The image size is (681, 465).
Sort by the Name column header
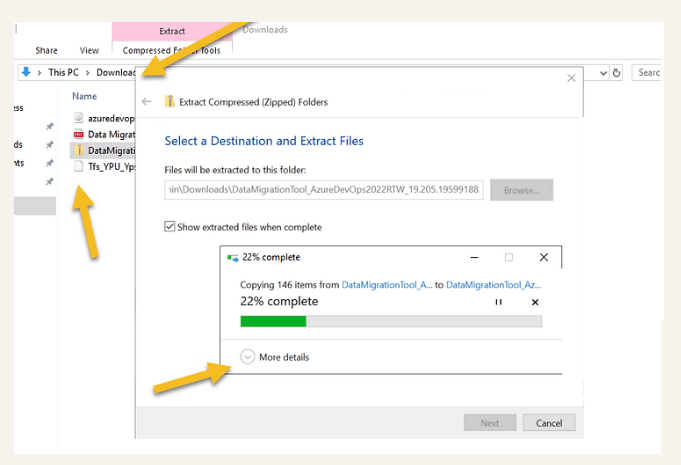(x=84, y=96)
